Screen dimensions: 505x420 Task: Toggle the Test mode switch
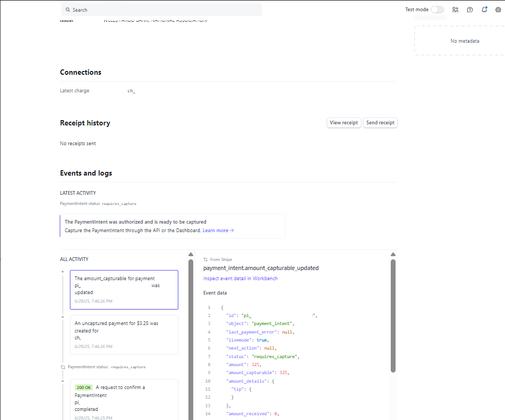pos(437,10)
